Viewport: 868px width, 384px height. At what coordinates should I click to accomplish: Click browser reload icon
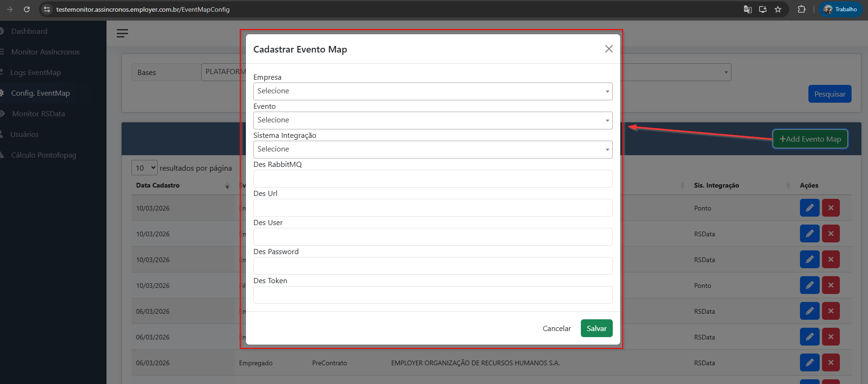tap(27, 9)
